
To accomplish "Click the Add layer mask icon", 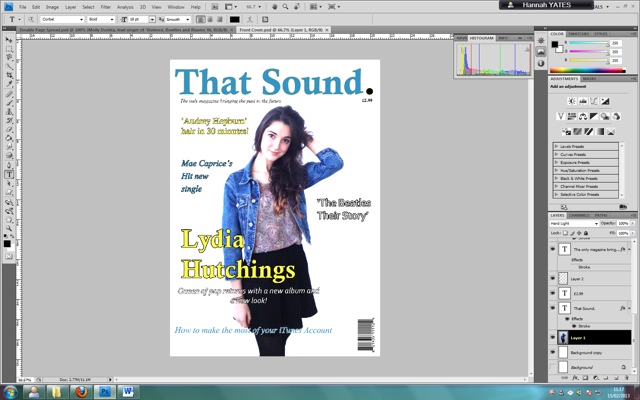I will [585, 378].
